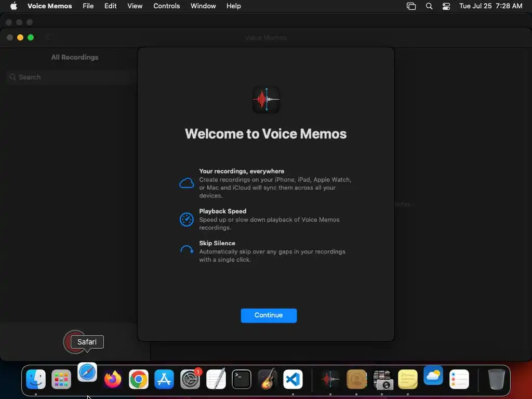
Task: Click the Playback Speed gauge icon
Action: click(187, 219)
